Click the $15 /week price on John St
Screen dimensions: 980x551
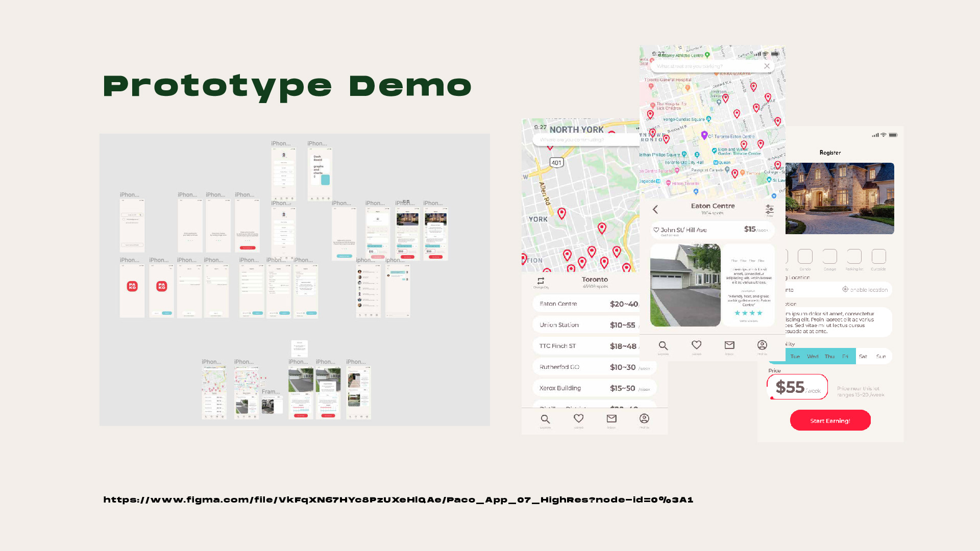point(756,230)
